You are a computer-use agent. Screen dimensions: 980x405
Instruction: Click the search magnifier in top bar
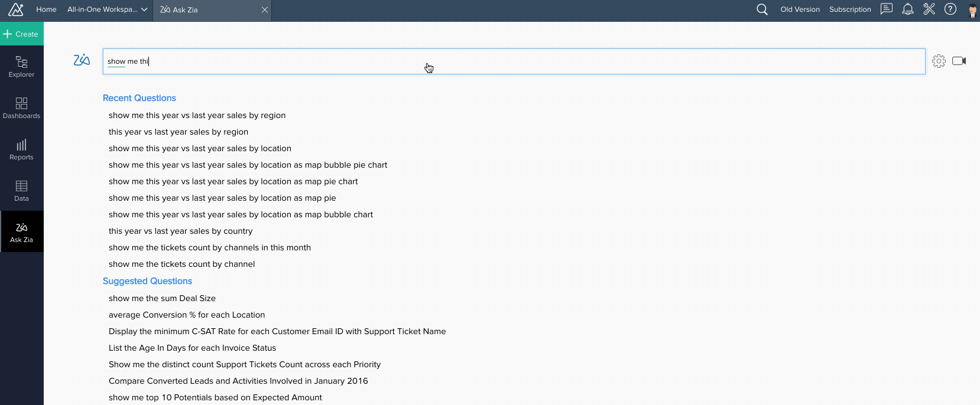point(762,9)
